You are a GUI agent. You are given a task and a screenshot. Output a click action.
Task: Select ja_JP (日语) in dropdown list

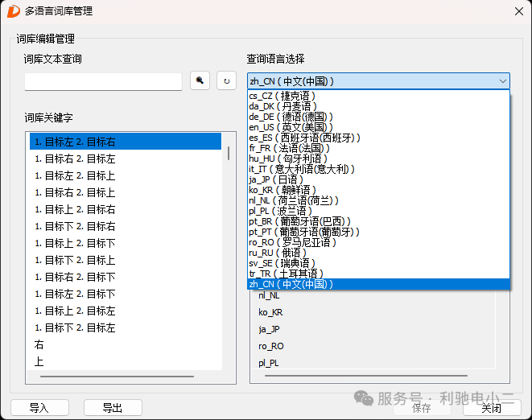pos(378,179)
